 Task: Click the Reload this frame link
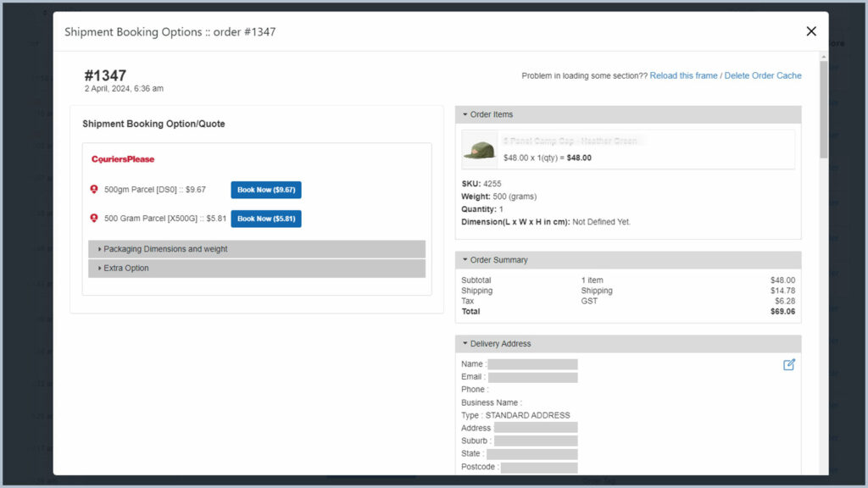point(683,75)
